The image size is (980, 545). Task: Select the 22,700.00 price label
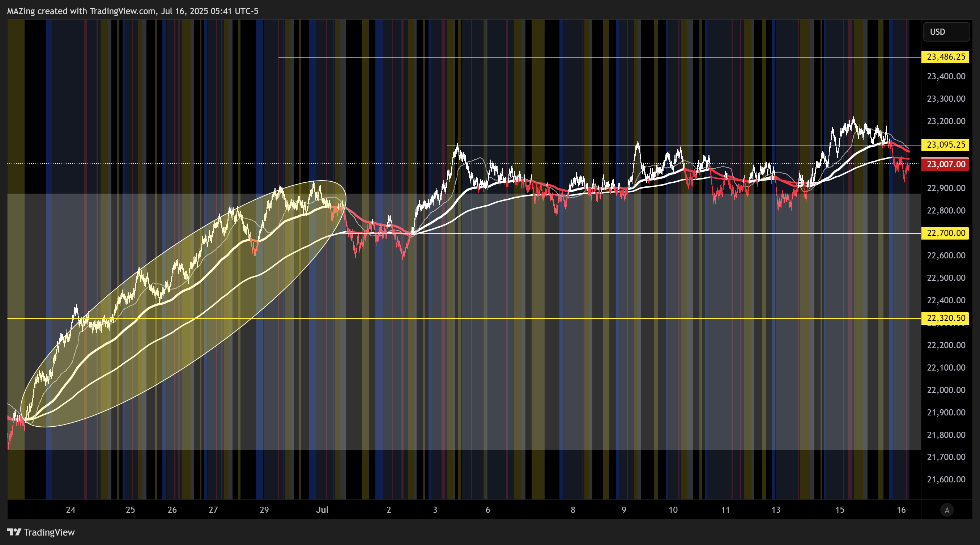[945, 233]
